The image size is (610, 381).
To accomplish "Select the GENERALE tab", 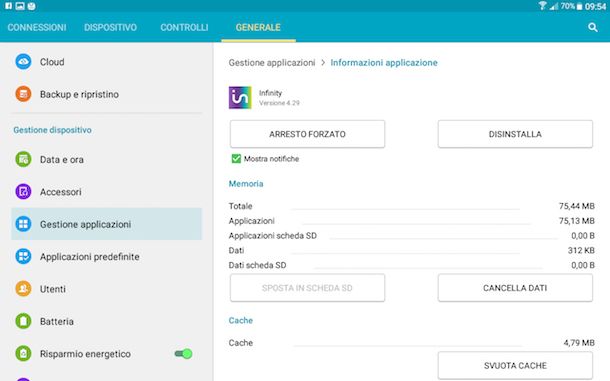I will (x=258, y=28).
